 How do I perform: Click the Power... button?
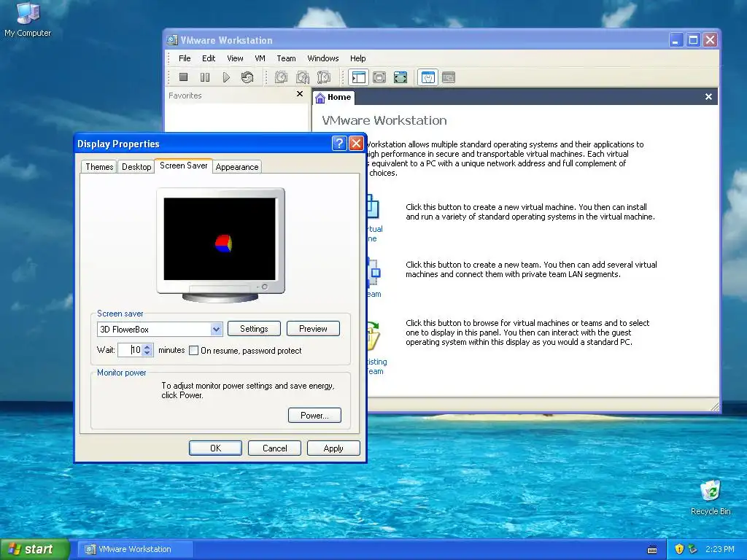click(314, 415)
